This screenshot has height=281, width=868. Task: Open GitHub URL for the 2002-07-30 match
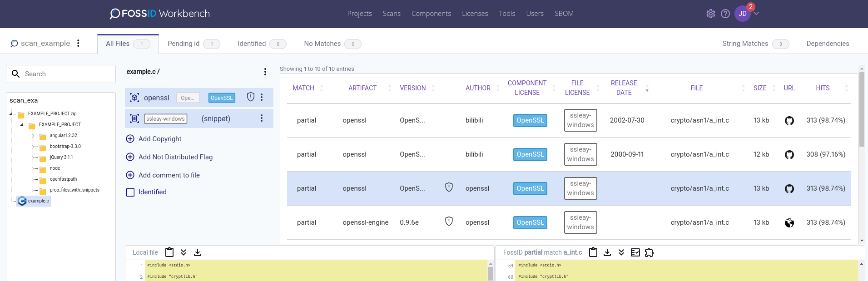789,120
